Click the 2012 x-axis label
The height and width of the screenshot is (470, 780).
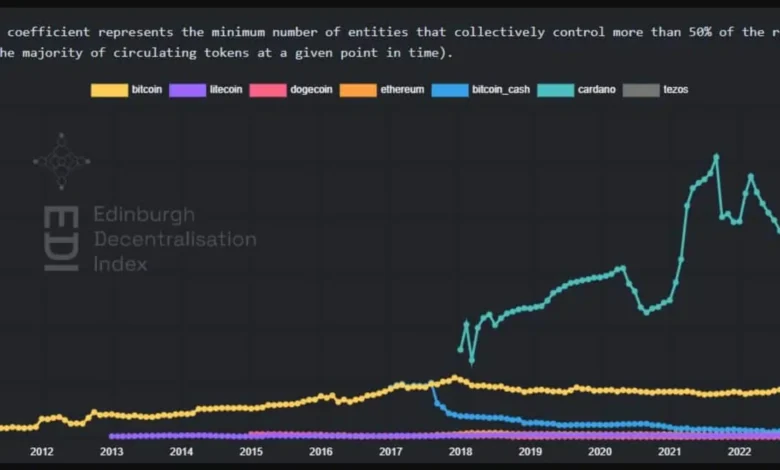(x=42, y=451)
